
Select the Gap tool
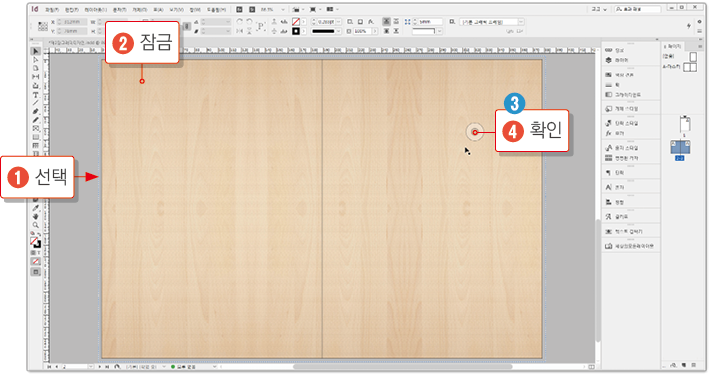pos(36,77)
